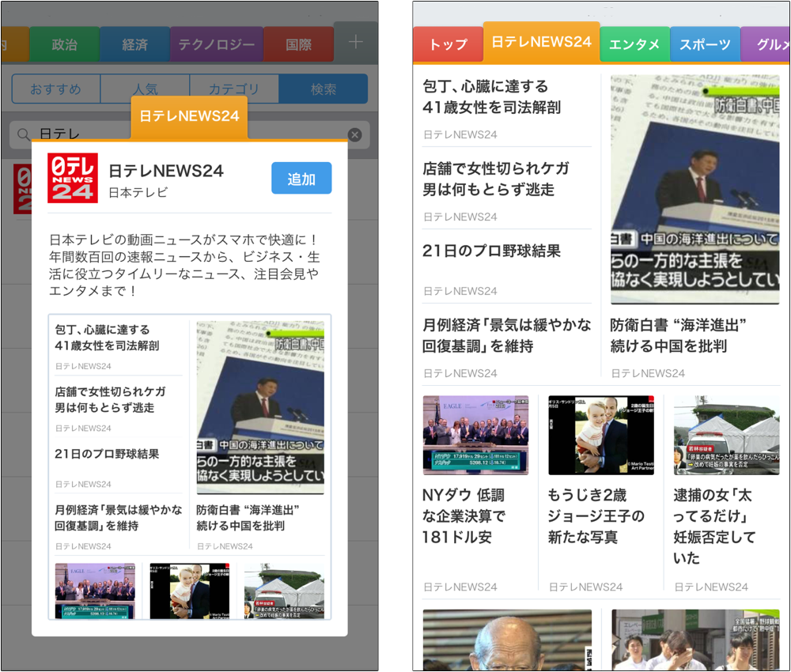791x672 pixels.
Task: Open preview article 包丁、心臓に達する in popup
Action: coord(107,338)
